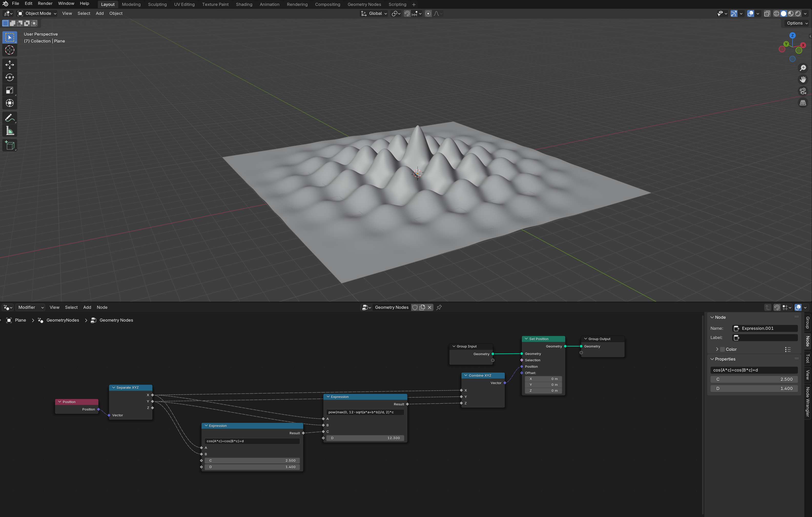This screenshot has height=517, width=812.
Task: Enable the node Color checkbox
Action: click(722, 350)
